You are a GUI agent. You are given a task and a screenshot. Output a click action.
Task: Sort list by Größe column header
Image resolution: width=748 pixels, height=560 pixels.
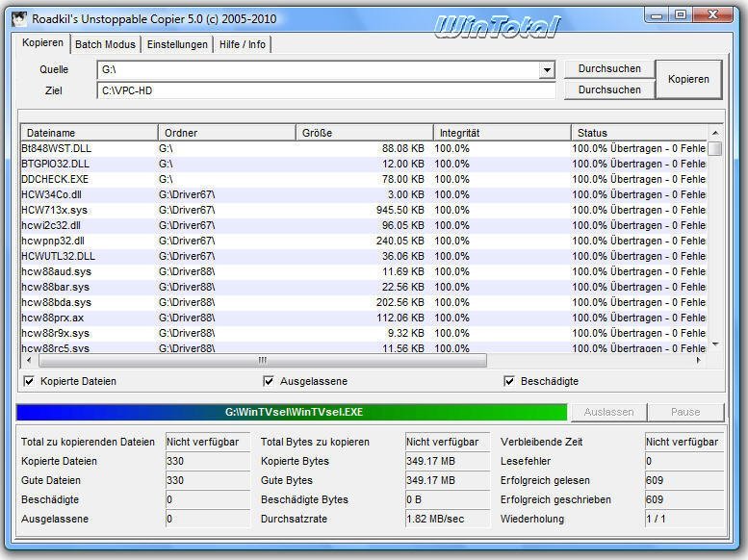coord(364,133)
